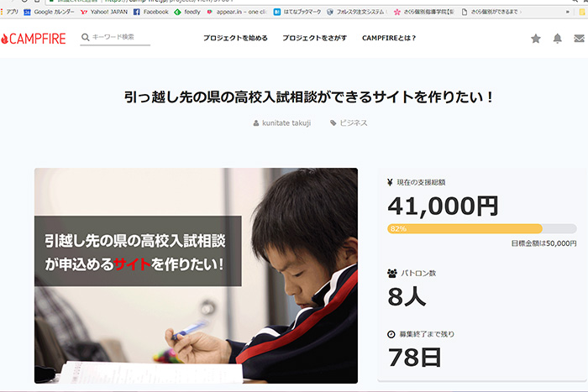Open the プロジェクトを始める menu item

pos(236,39)
